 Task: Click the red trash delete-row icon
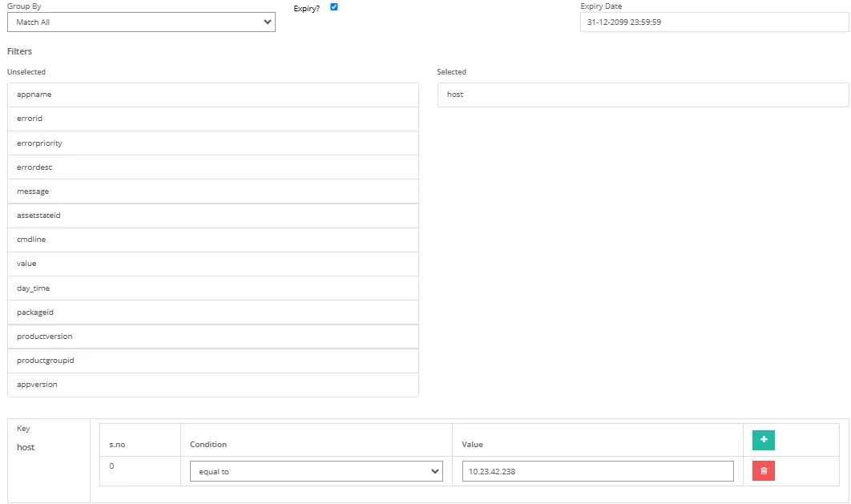point(763,471)
